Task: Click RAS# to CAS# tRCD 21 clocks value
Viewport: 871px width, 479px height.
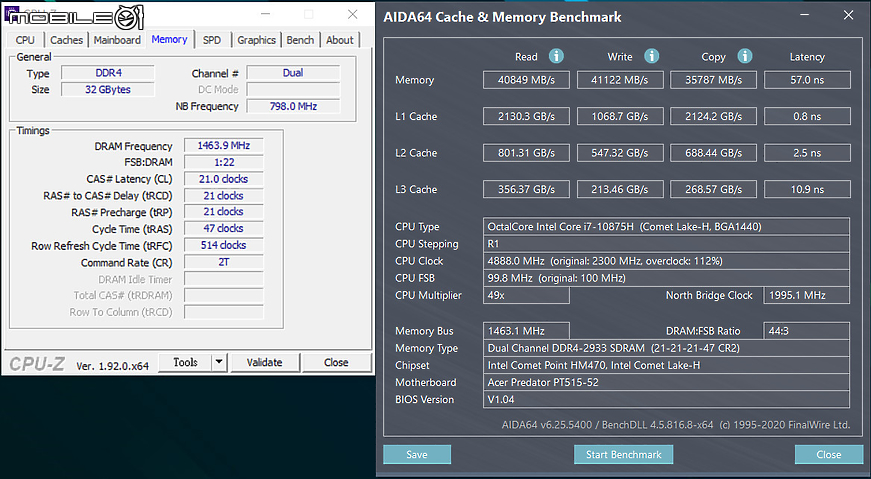Action: tap(223, 196)
